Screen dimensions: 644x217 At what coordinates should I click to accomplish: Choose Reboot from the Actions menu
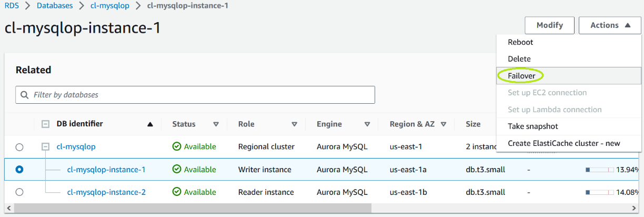(x=520, y=42)
